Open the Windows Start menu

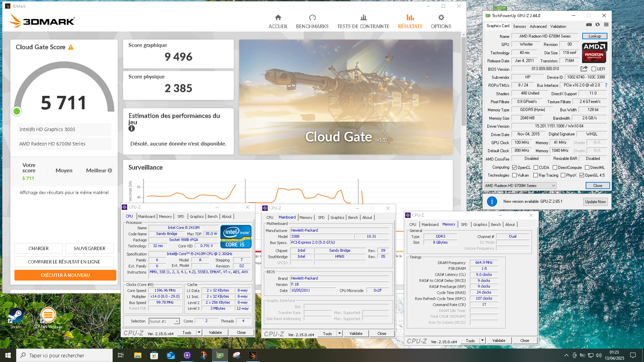point(8,355)
